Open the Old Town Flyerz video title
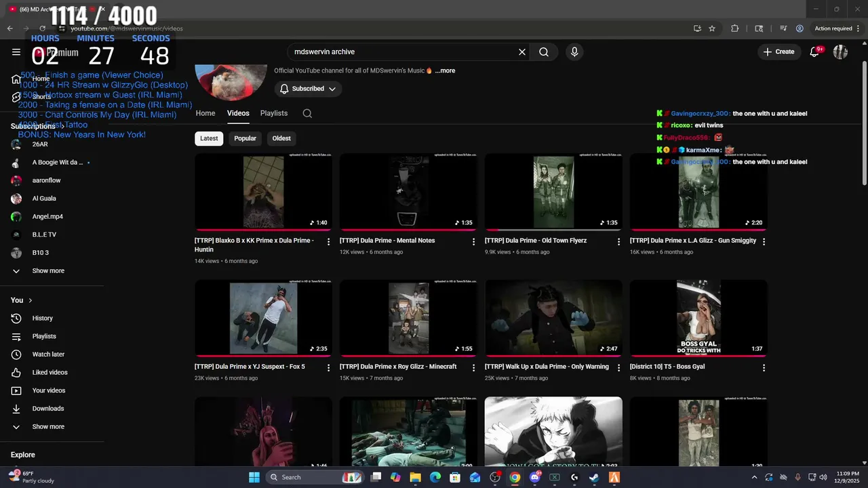The image size is (868, 488). pyautogui.click(x=536, y=241)
